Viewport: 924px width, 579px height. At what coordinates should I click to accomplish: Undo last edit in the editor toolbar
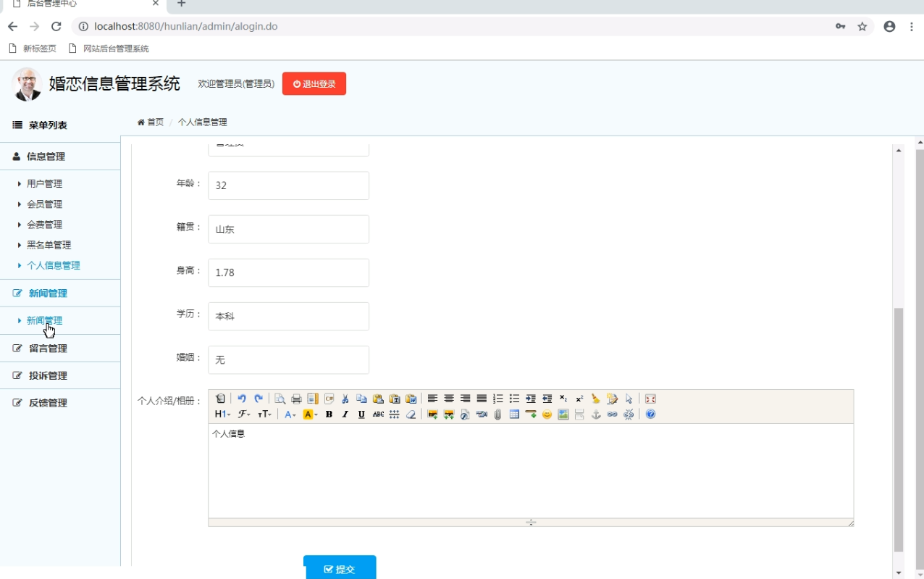[x=242, y=399]
